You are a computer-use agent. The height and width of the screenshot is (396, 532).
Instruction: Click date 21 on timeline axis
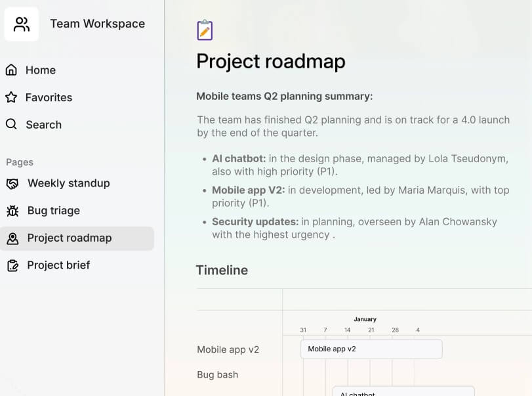pos(371,330)
